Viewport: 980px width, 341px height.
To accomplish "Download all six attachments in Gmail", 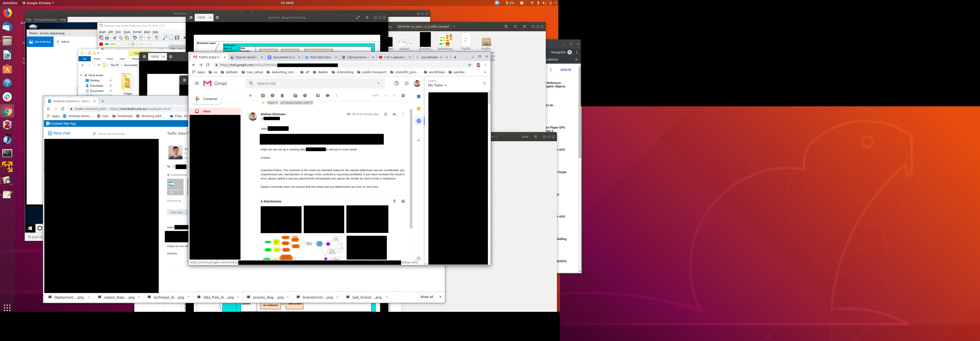I will [x=394, y=201].
